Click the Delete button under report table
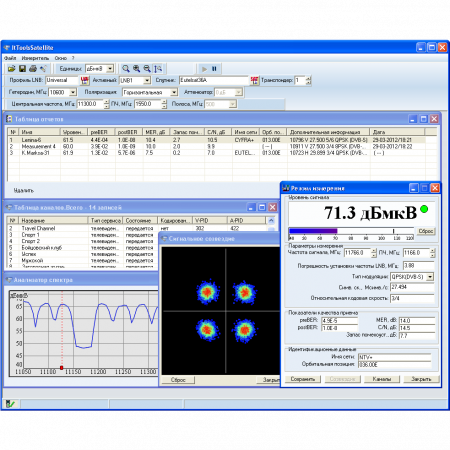 pyautogui.click(x=23, y=190)
